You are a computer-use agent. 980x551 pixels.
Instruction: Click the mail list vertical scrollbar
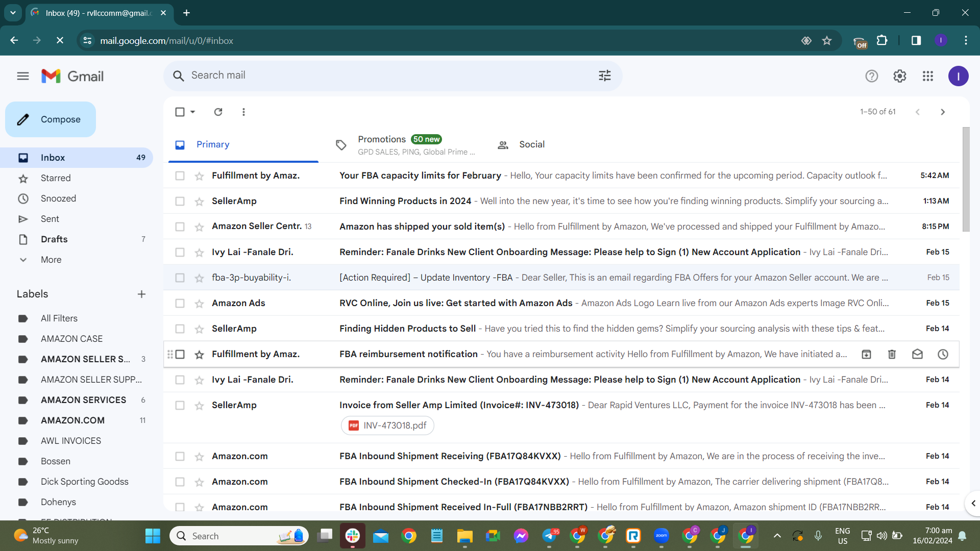(x=966, y=180)
